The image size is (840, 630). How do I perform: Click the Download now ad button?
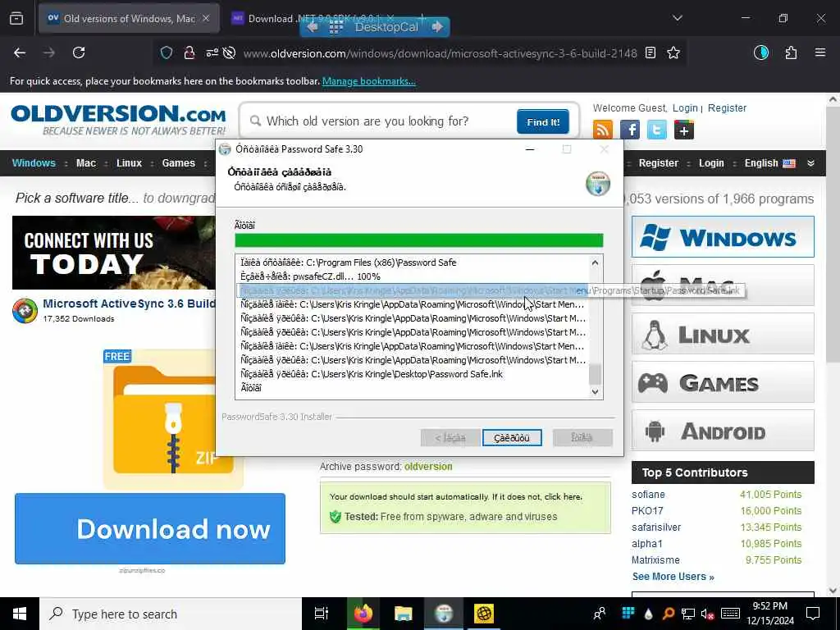(150, 529)
